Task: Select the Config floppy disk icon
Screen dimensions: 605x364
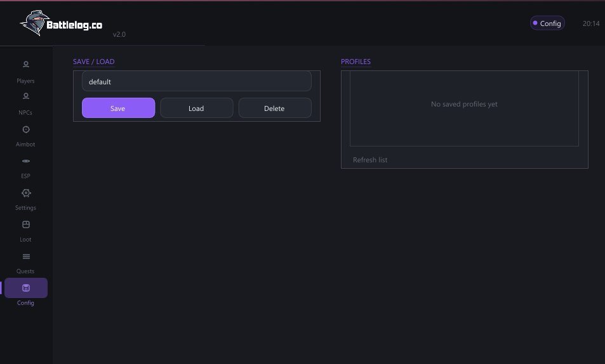Action: (26, 288)
